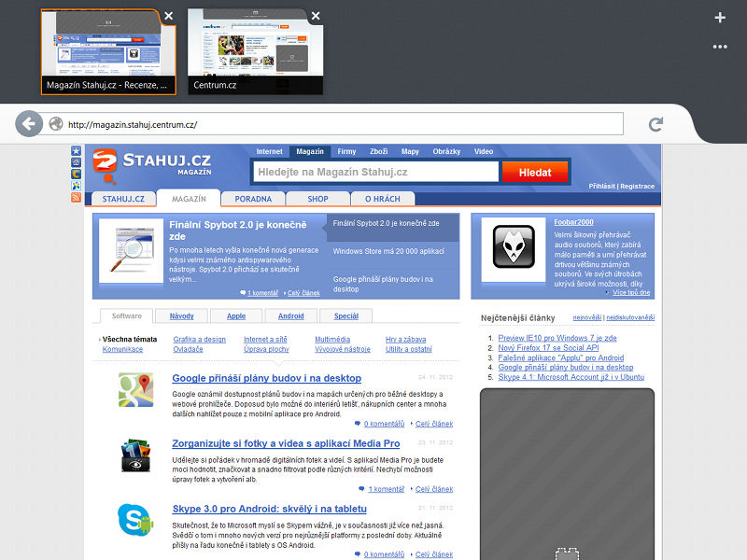
Task: Switch to the Android tab
Action: [x=291, y=315]
